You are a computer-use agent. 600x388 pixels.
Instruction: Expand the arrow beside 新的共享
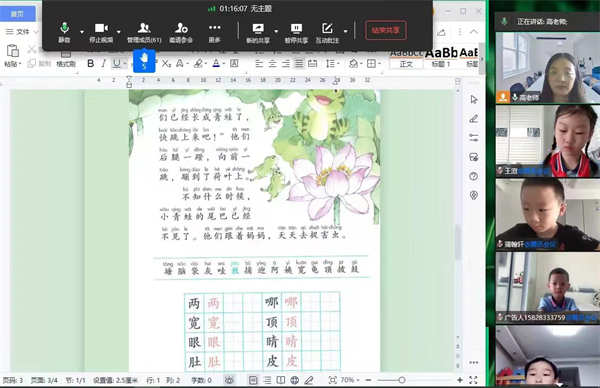276,31
